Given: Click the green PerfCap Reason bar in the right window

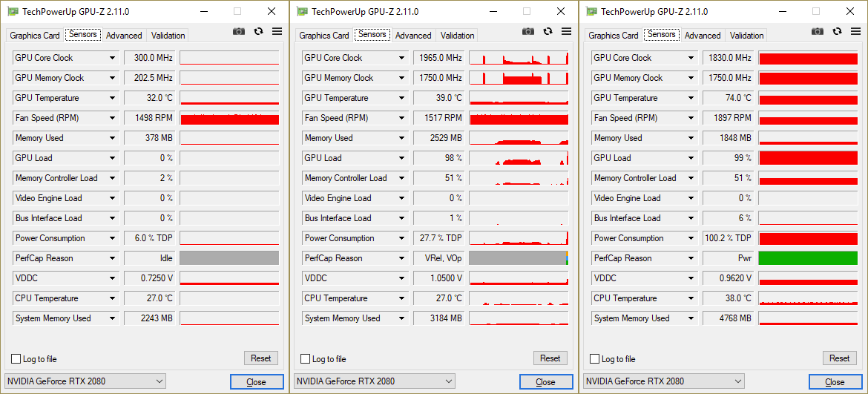Looking at the screenshot, I should coord(808,258).
